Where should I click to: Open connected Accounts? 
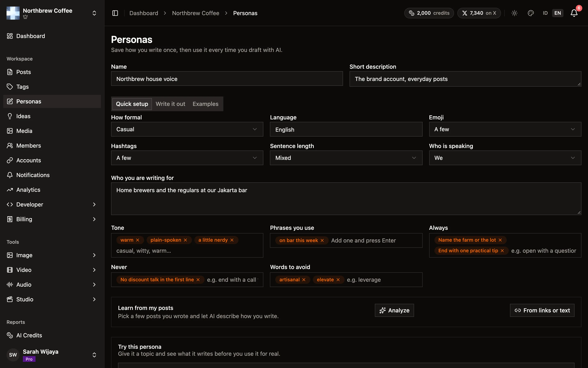52,160
